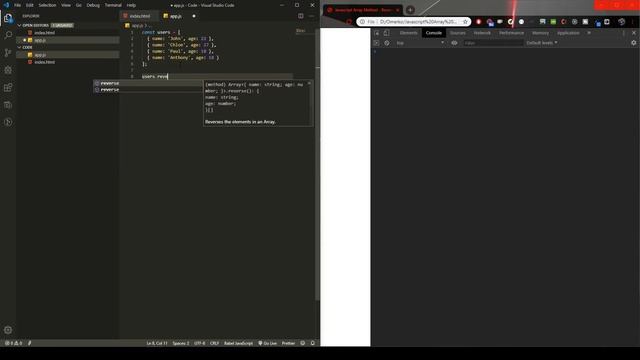Switch to the DevTools Console tab
The height and width of the screenshot is (360, 640).
(x=433, y=33)
